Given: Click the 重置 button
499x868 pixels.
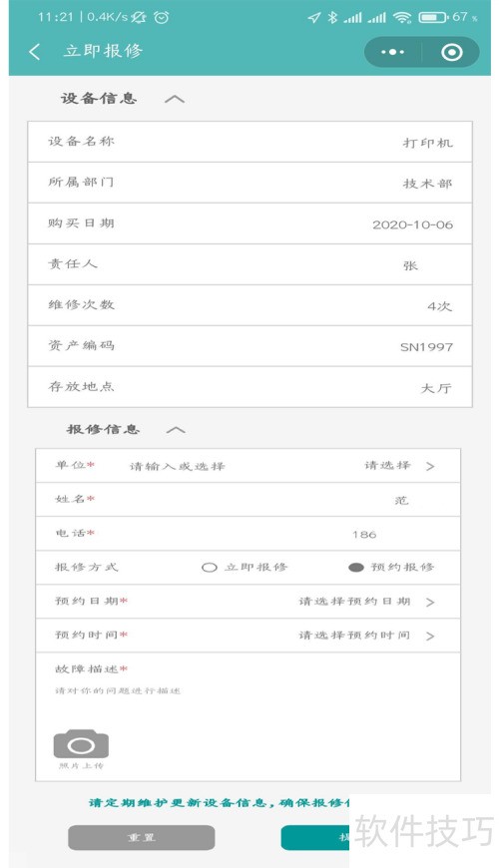Looking at the screenshot, I should coord(142,837).
